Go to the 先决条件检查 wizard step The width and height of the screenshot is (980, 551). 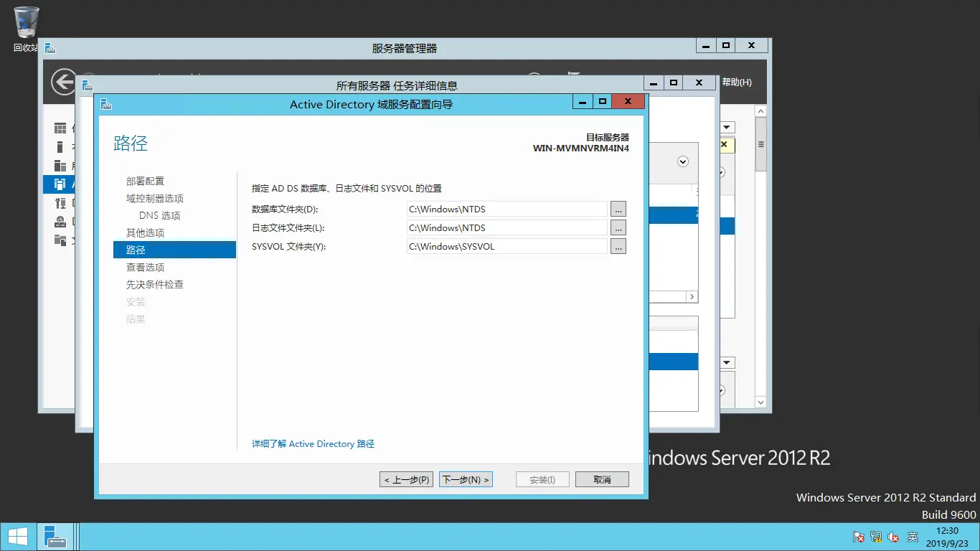(155, 284)
